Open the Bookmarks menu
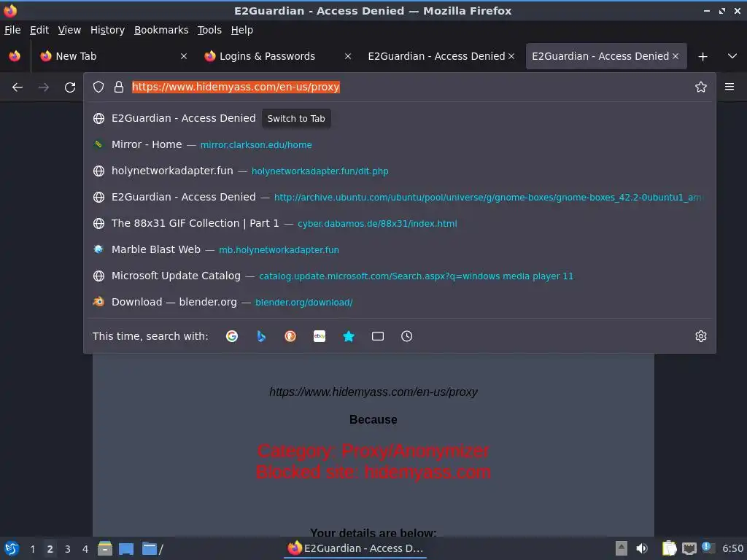Viewport: 747px width, 560px height. 161,30
